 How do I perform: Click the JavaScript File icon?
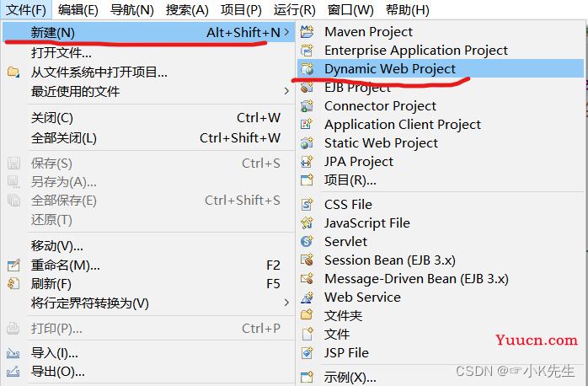point(307,223)
